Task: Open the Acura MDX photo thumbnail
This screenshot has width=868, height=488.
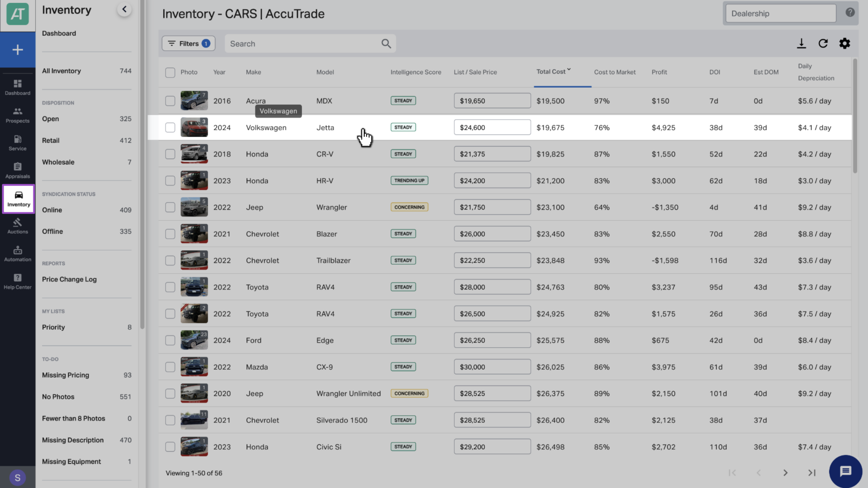Action: coord(194,100)
